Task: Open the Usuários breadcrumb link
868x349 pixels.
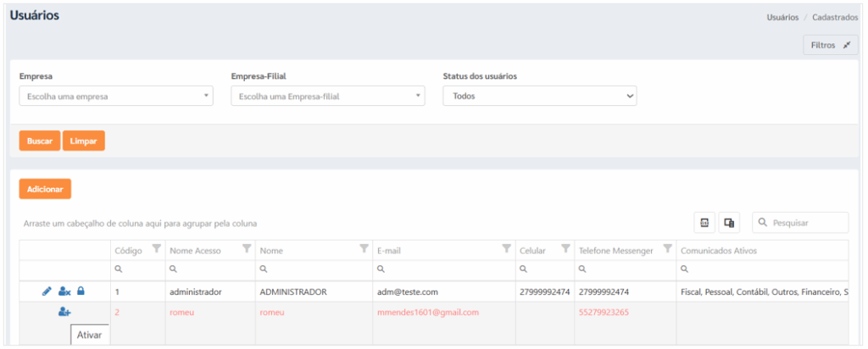Action: coord(782,17)
